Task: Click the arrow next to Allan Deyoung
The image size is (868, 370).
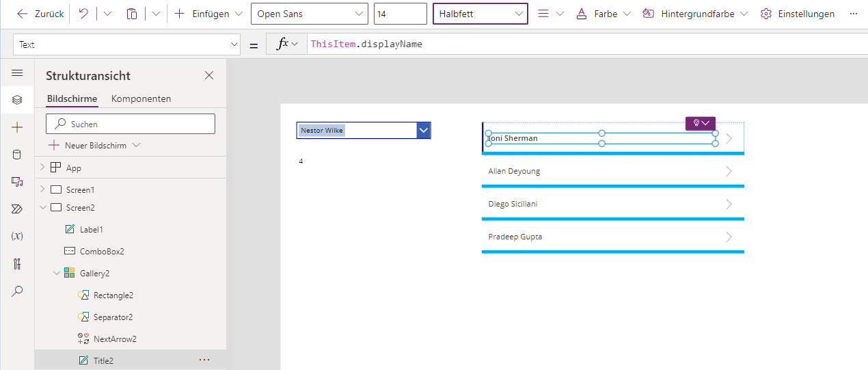Action: 729,171
